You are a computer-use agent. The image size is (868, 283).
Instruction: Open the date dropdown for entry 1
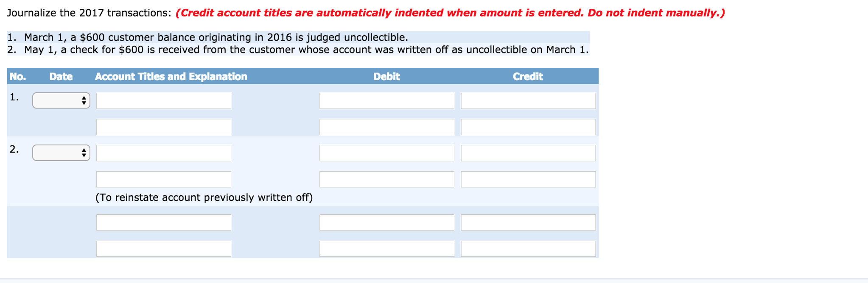click(x=61, y=100)
